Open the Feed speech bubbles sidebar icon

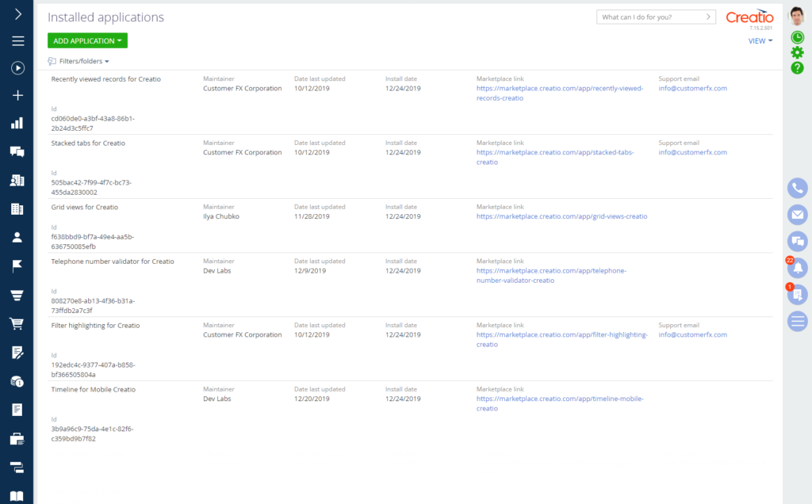pos(17,151)
